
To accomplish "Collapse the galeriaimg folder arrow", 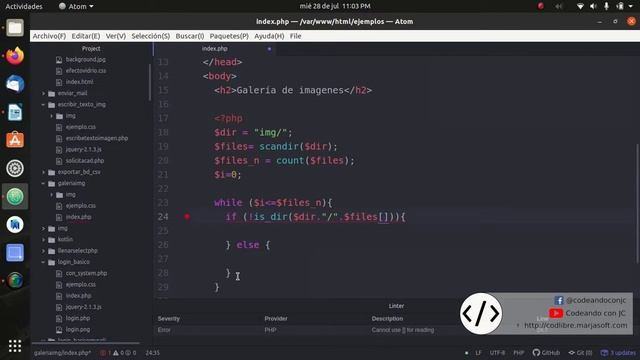I will click(43, 183).
